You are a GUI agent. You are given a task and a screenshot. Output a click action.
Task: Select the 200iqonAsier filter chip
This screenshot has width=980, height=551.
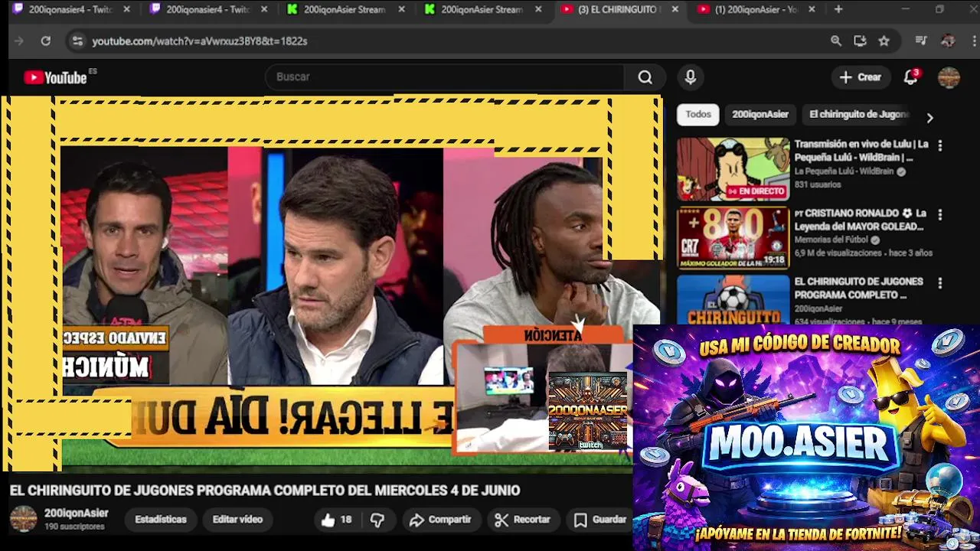pyautogui.click(x=760, y=115)
